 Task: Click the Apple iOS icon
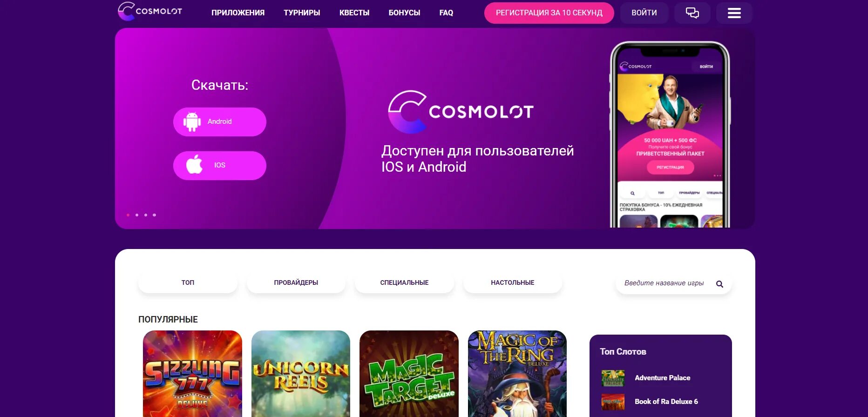tap(195, 164)
